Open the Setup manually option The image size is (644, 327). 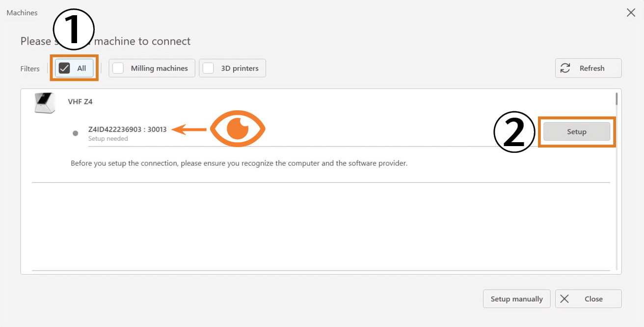[517, 299]
